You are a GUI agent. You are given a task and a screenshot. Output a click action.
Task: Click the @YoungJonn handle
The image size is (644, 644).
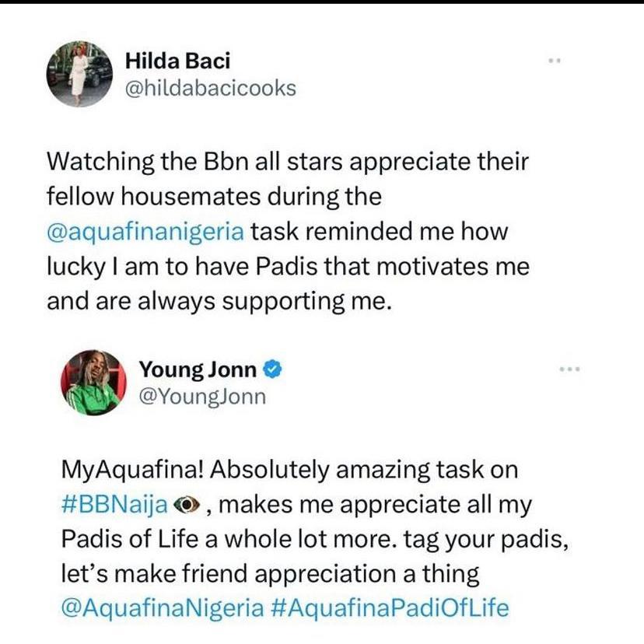(202, 397)
